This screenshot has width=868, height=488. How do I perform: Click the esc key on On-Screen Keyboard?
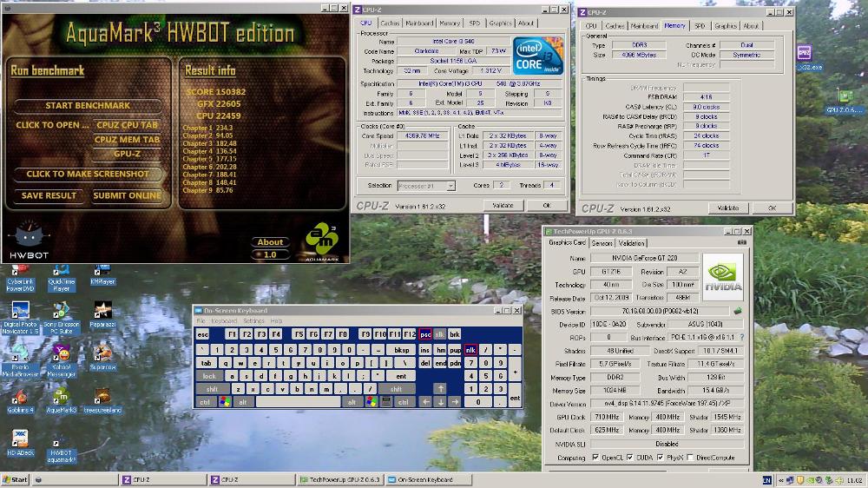202,334
